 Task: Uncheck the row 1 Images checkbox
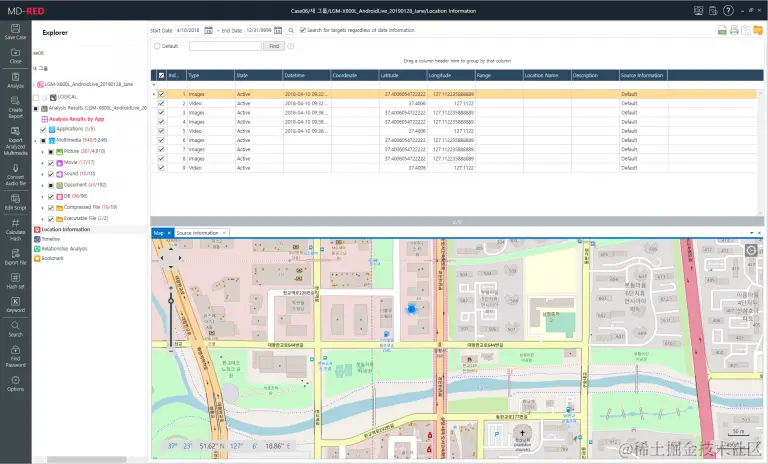[x=161, y=94]
